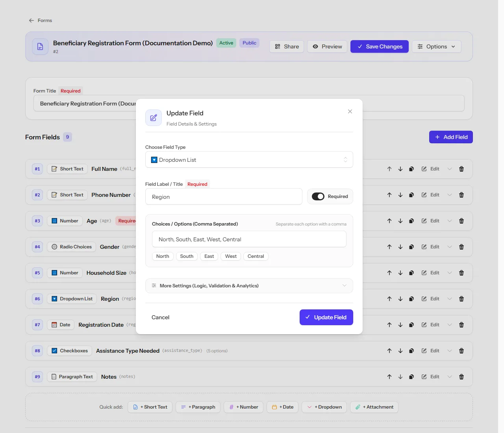The image size is (504, 433).
Task: Expand the Household Size field chevron
Action: click(x=450, y=273)
